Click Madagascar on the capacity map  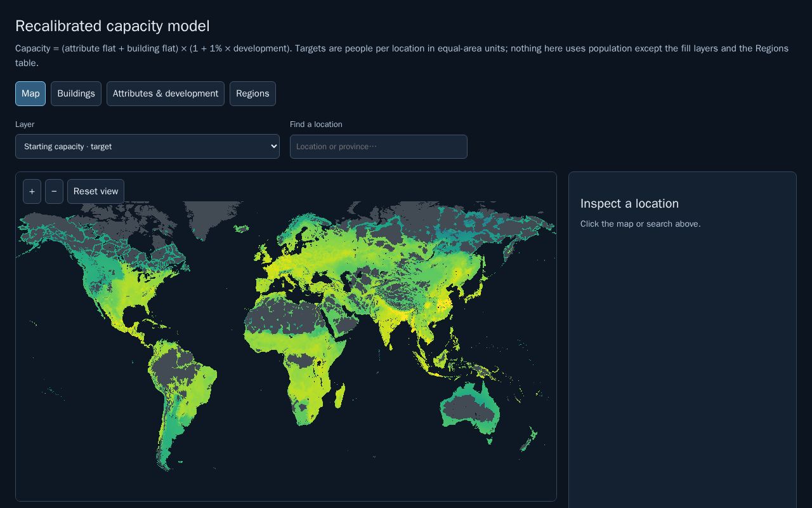339,396
